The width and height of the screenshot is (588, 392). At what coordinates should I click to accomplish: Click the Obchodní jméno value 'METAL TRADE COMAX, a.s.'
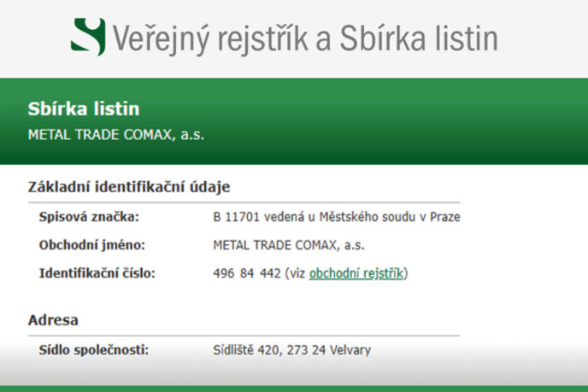pyautogui.click(x=288, y=245)
